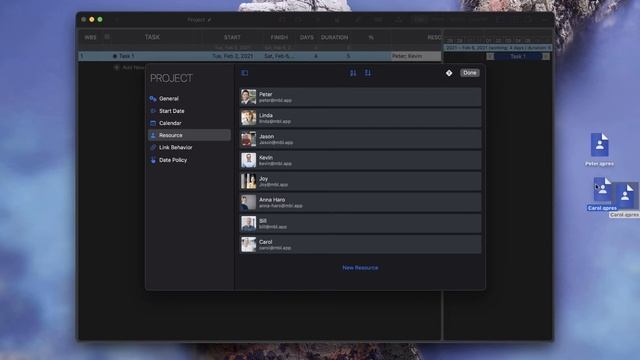Select the Bill resource row
This screenshot has height=360, width=640.
click(x=360, y=224)
